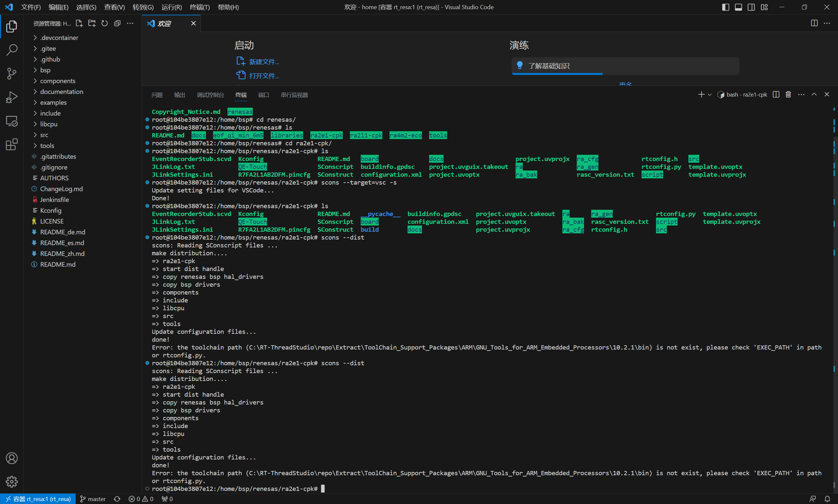Click the New Folder icon in Explorer header
Image resolution: width=838 pixels, height=504 pixels.
tap(92, 23)
